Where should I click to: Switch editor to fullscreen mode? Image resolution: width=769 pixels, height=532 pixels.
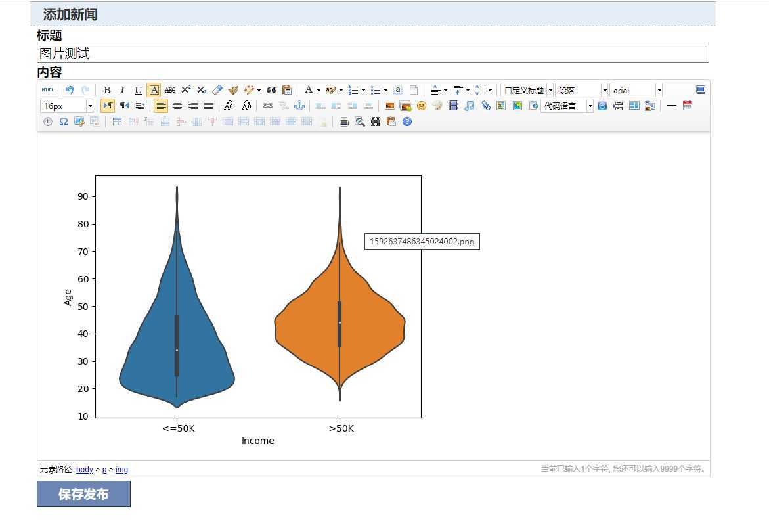pyautogui.click(x=700, y=90)
